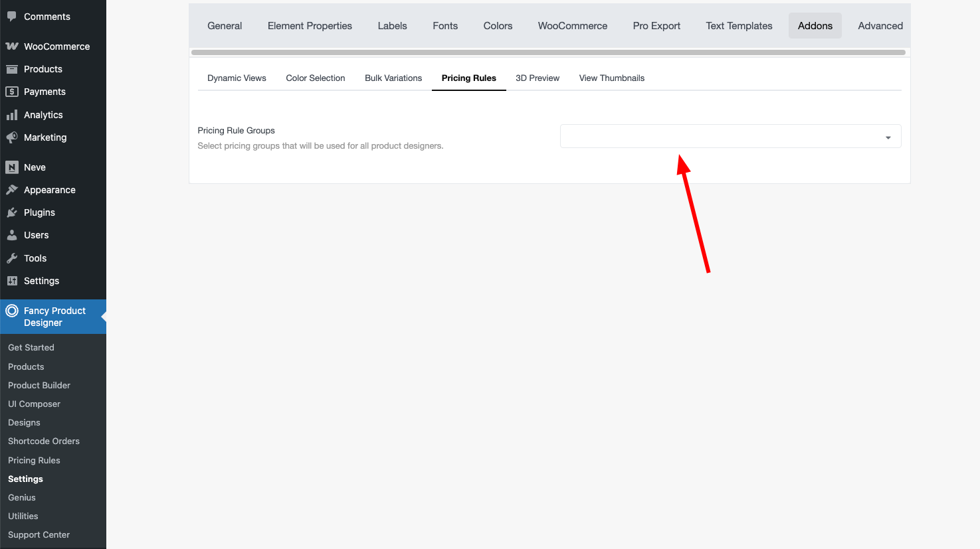The image size is (980, 549).
Task: Open the Dynamic Views sub-tab
Action: [237, 78]
